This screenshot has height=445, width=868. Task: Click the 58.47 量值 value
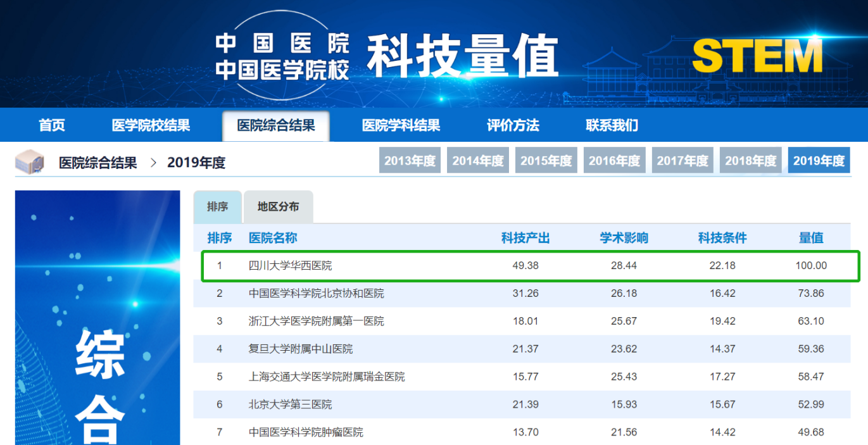tap(811, 377)
